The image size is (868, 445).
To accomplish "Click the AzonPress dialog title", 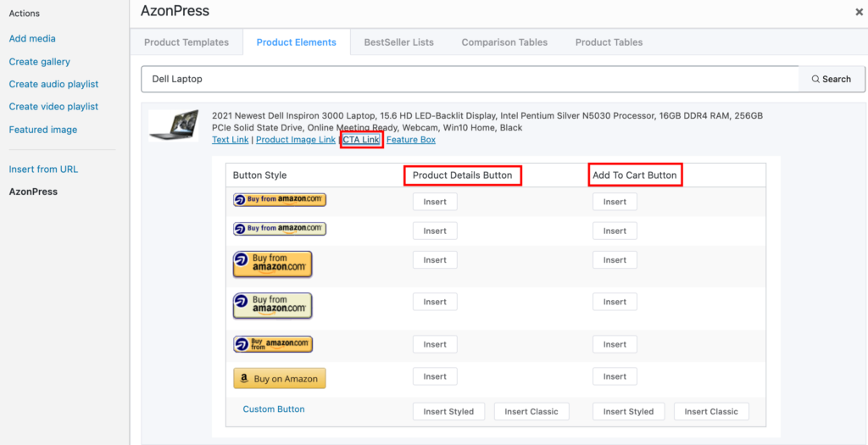I will tap(175, 10).
